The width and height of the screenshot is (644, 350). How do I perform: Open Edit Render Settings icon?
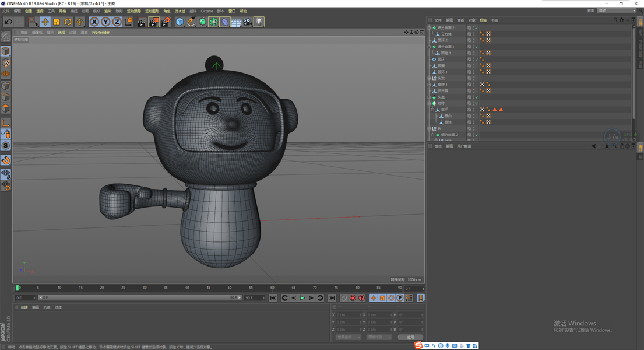click(165, 22)
